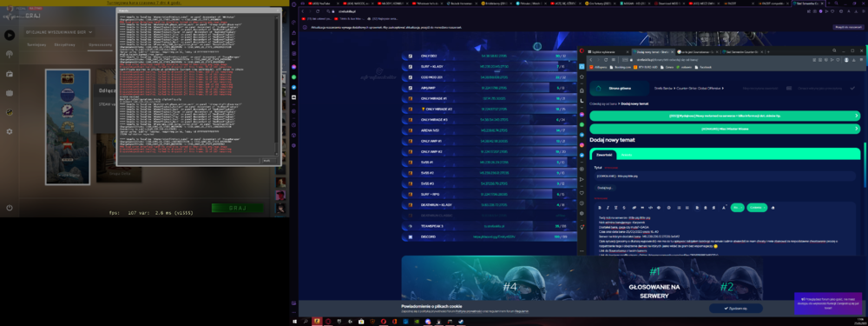Viewport: 868px width, 326px height.
Task: Click the Tytuł title input field
Action: point(725,176)
